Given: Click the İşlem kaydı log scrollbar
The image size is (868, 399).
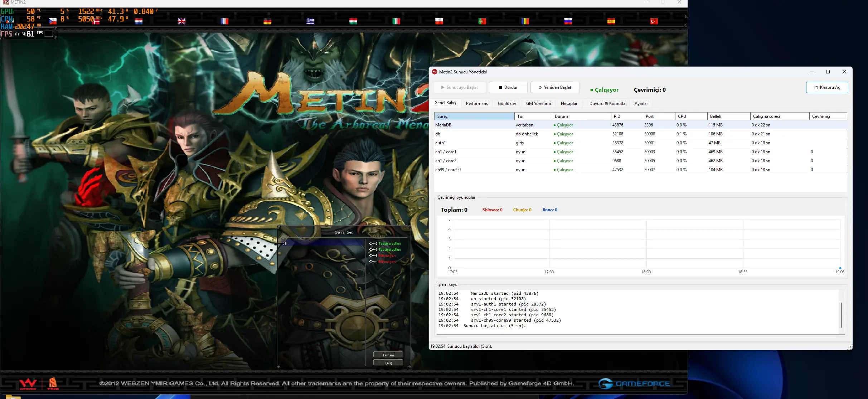Looking at the screenshot, I should pyautogui.click(x=841, y=315).
